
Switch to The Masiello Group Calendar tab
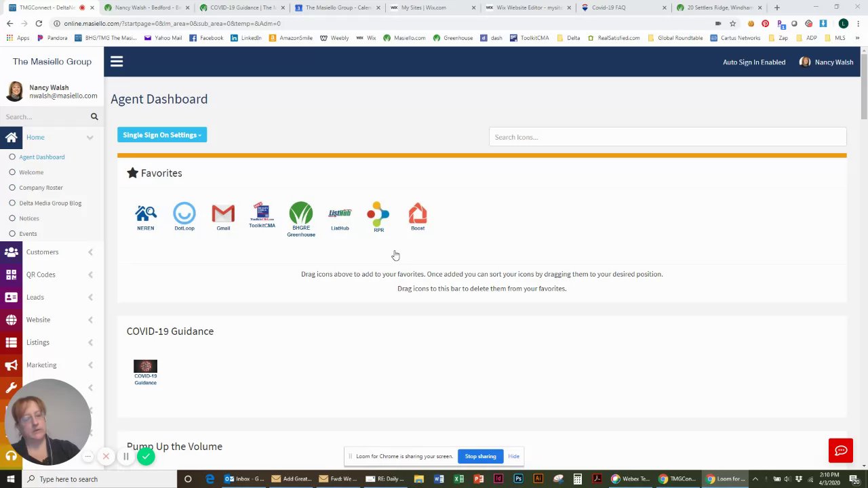point(338,7)
